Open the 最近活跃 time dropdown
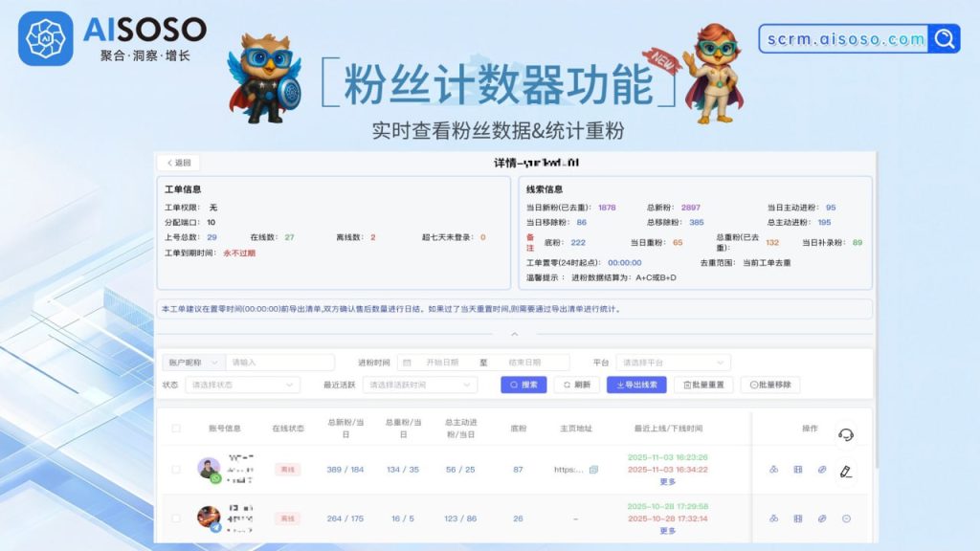This screenshot has width=980, height=551. (x=419, y=385)
